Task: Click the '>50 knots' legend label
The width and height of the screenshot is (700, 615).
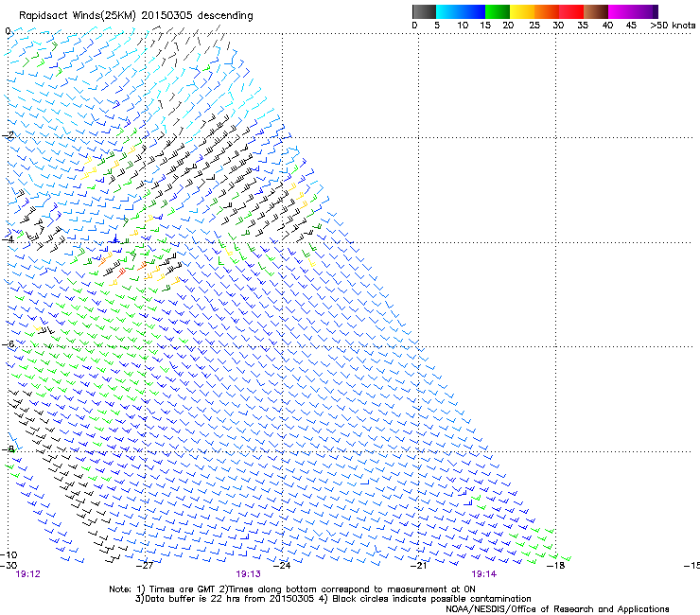Action: [673, 26]
